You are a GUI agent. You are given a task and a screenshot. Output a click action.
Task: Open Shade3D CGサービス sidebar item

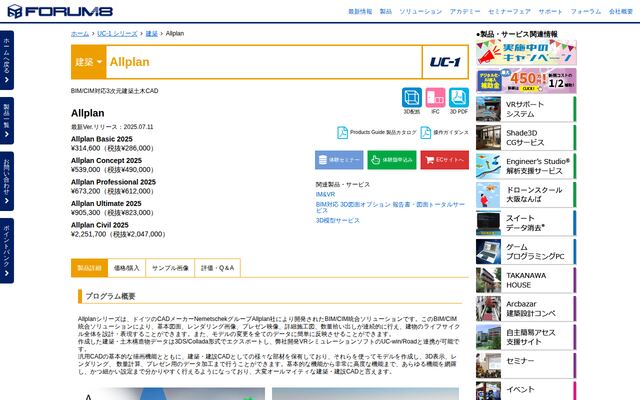pos(526,138)
